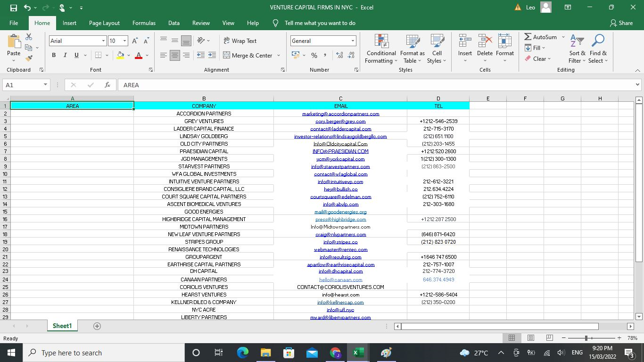
Task: Expand Merge & Center dropdown arrow
Action: point(279,56)
